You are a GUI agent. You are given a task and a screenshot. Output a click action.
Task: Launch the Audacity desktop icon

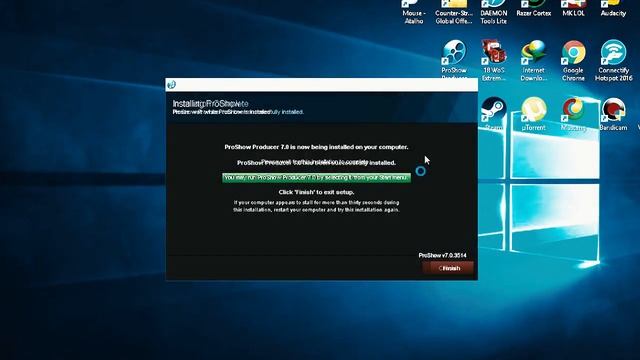pos(613,8)
